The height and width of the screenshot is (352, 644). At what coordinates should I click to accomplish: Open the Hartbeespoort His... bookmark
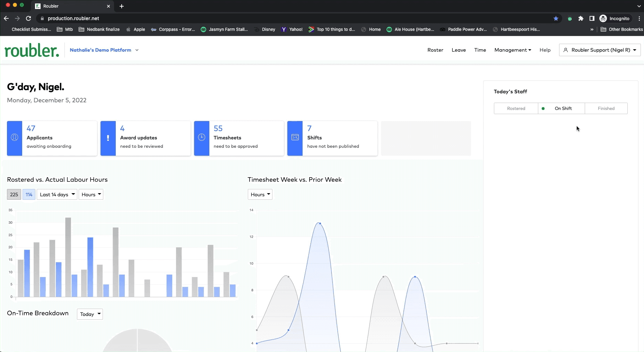coord(516,29)
